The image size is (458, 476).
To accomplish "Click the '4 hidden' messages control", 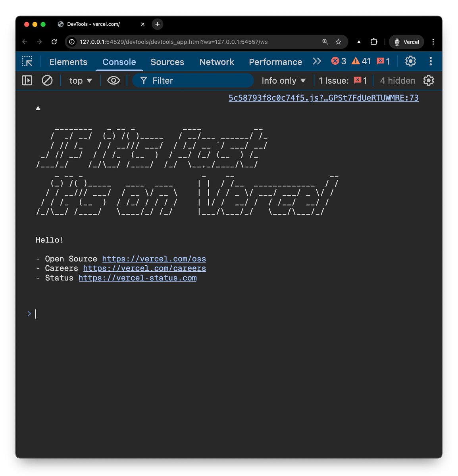I will tap(397, 81).
